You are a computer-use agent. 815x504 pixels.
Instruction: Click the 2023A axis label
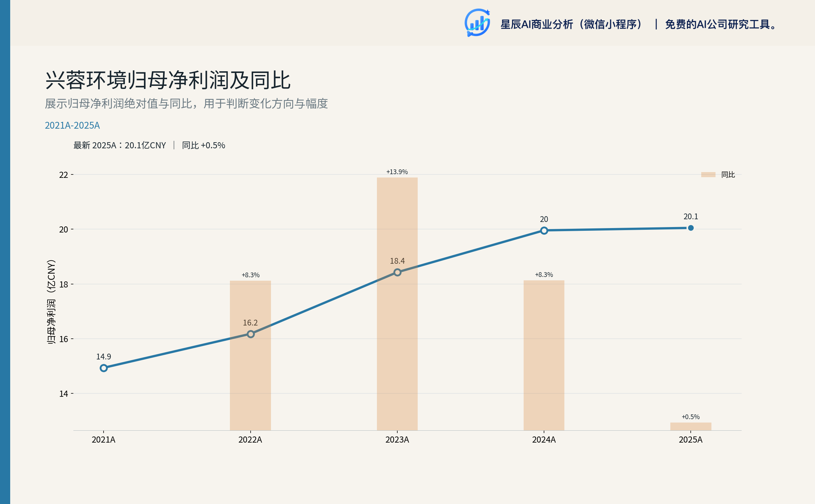[397, 440]
